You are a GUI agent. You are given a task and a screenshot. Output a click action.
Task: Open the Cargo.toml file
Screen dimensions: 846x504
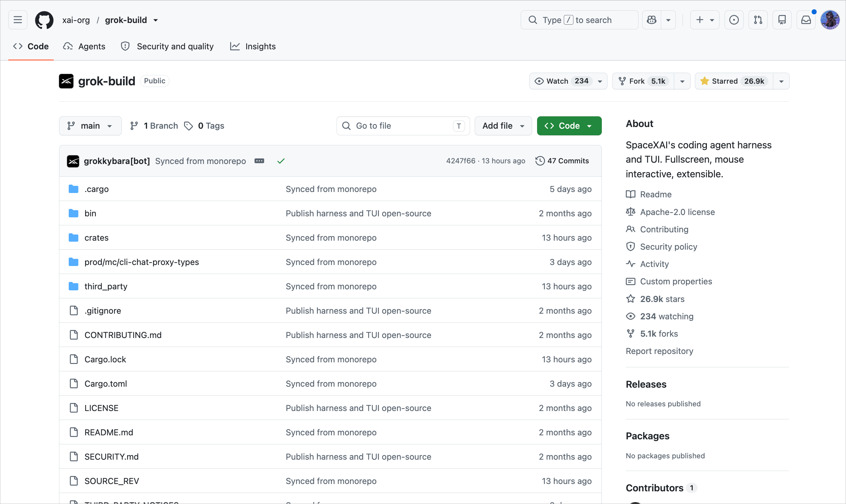106,384
